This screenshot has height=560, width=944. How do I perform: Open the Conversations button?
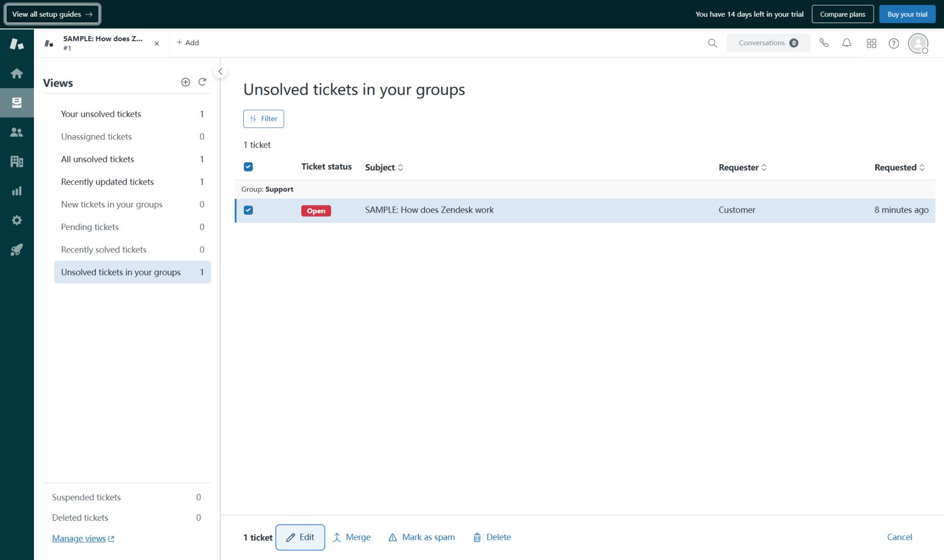coord(768,43)
